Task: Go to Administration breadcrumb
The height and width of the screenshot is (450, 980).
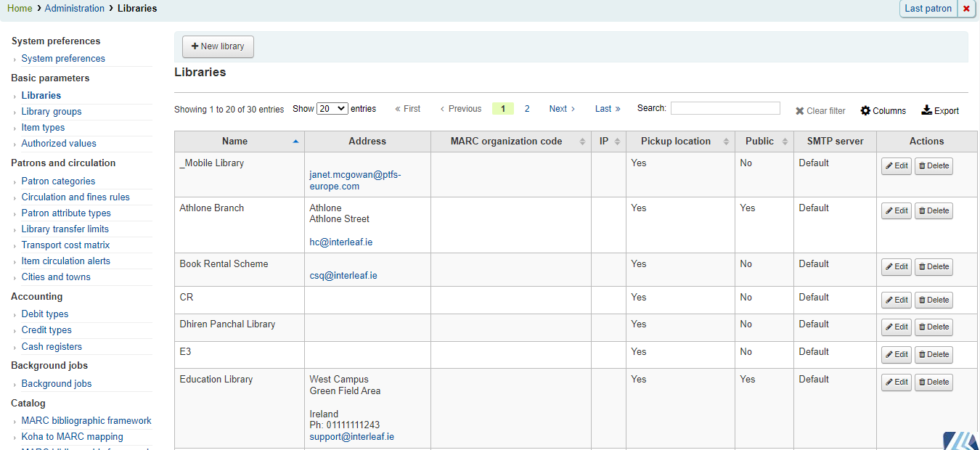Action: [x=75, y=9]
